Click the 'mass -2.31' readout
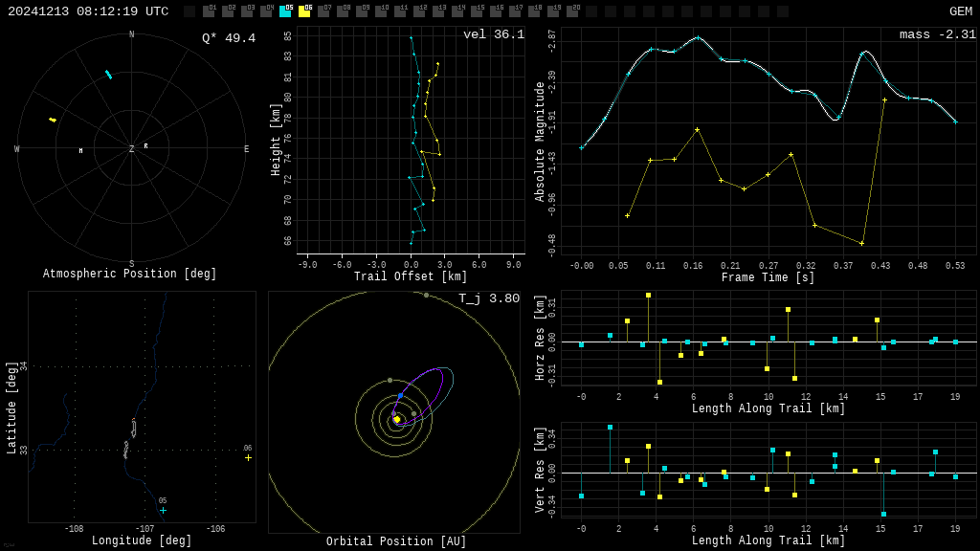The height and width of the screenshot is (551, 980). [x=937, y=34]
